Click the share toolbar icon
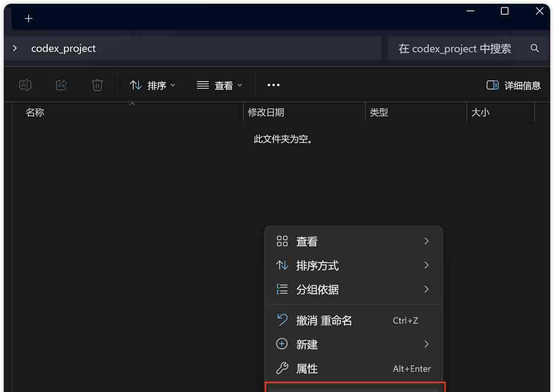Viewport: 554px width, 392px height. 61,85
